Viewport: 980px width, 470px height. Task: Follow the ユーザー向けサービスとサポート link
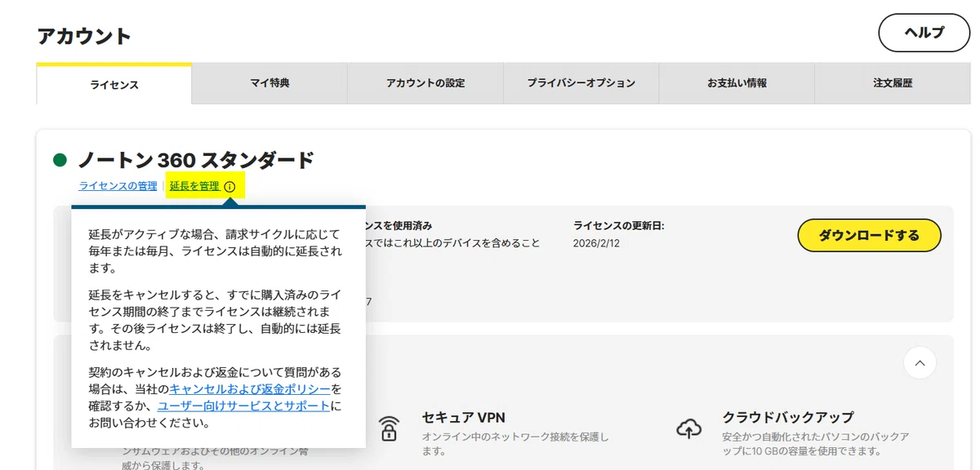click(244, 406)
